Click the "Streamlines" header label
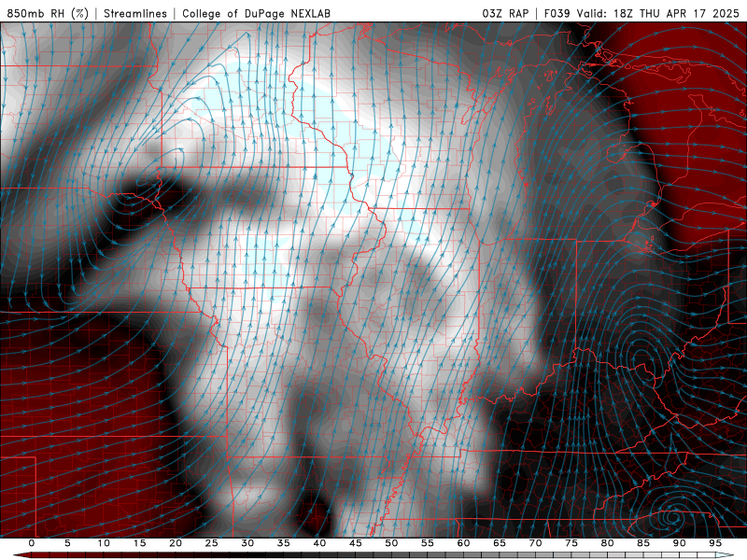The width and height of the screenshot is (747, 560). point(135,13)
